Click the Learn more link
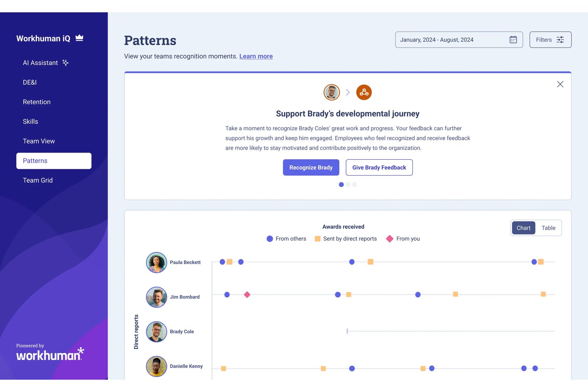The image size is (588, 392). [x=256, y=56]
